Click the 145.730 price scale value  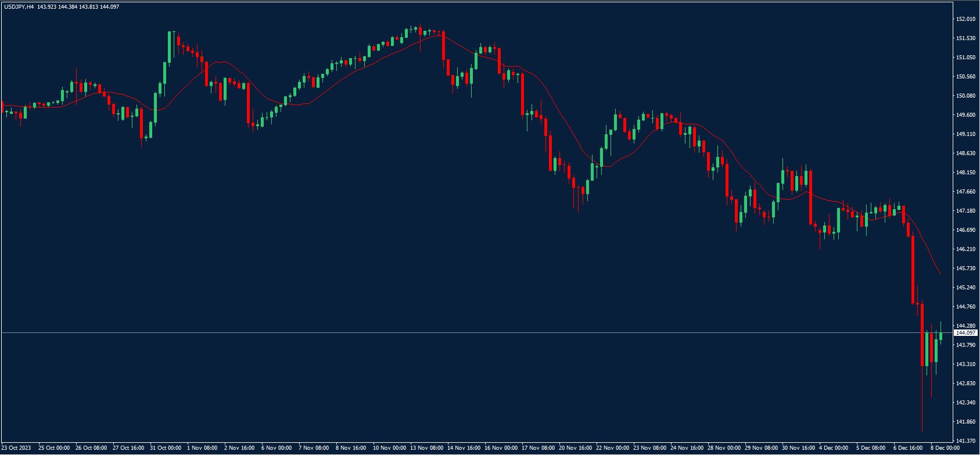point(966,268)
